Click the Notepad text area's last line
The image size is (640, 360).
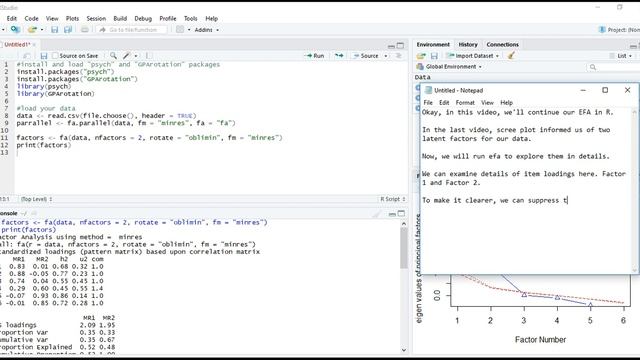pos(495,200)
